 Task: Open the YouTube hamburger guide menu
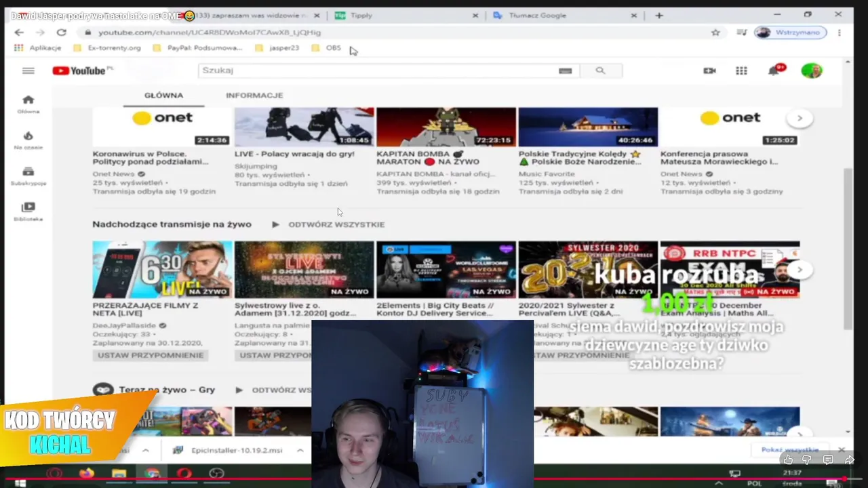point(28,70)
